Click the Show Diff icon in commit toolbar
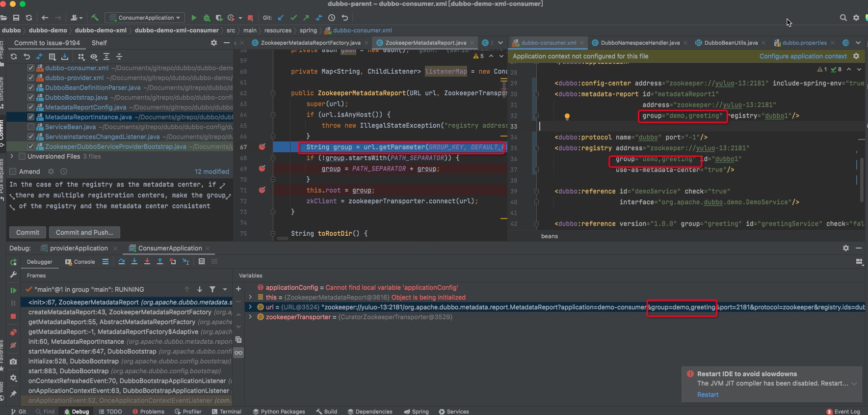868x415 pixels. 39,56
